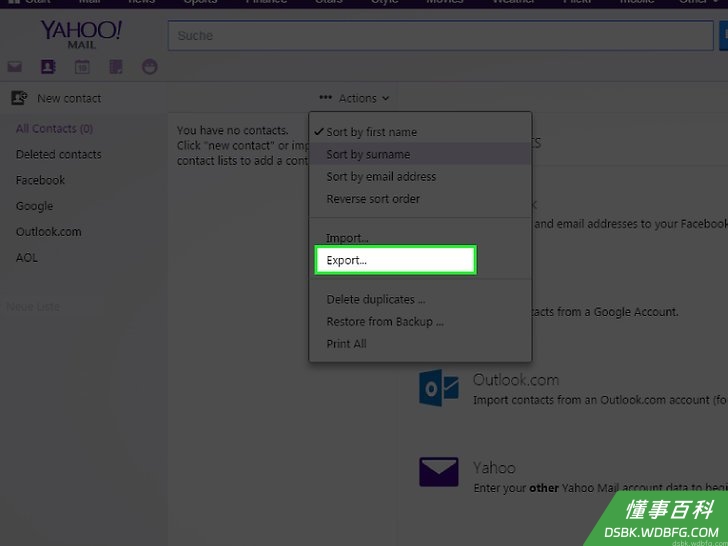Open the Messenger smiley icon

point(150,67)
